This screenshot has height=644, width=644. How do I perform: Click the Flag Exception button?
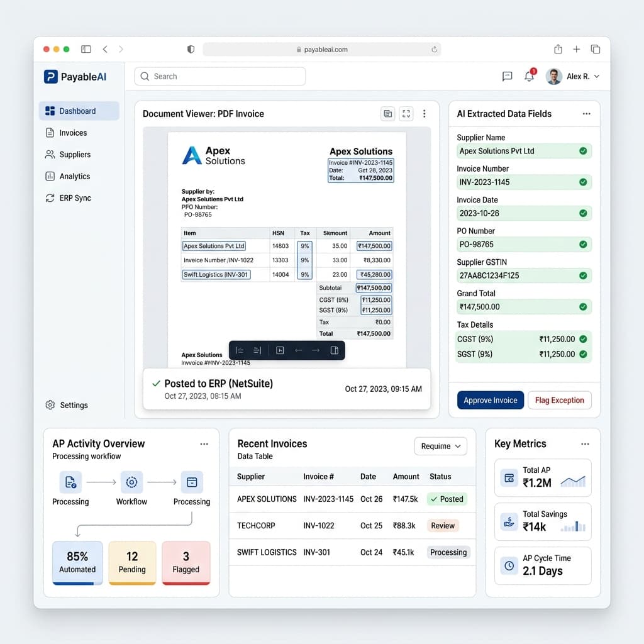pos(559,400)
